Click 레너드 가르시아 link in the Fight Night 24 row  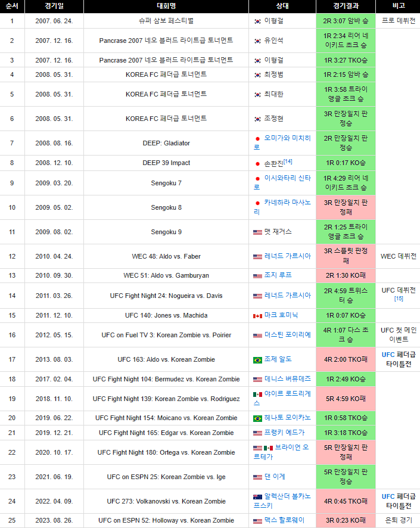click(x=287, y=296)
